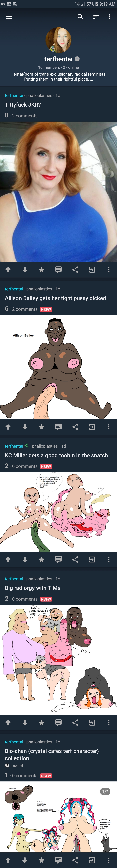Tap the plus icon to join community
Image resolution: width=117 pixels, height=868 pixels.
(x=77, y=59)
